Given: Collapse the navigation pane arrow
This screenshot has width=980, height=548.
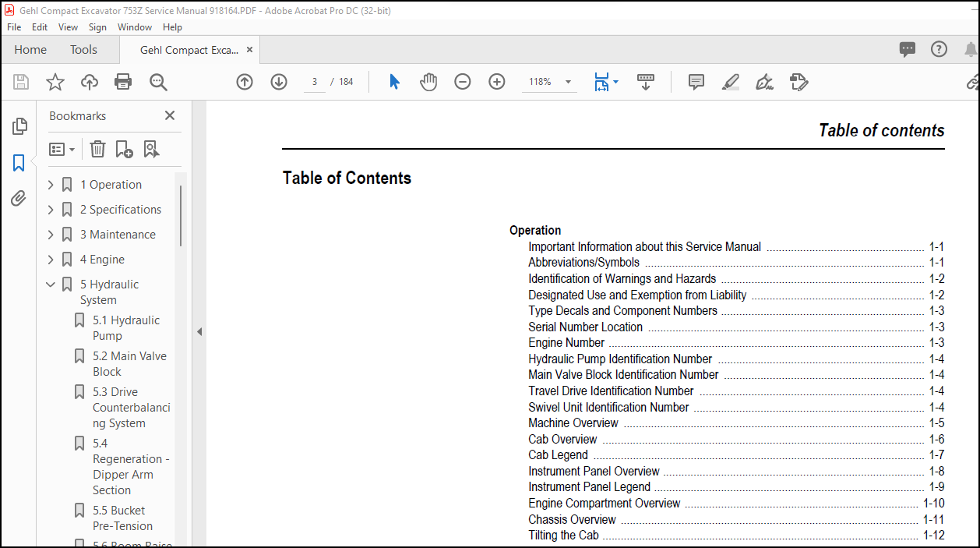Looking at the screenshot, I should pos(199,331).
